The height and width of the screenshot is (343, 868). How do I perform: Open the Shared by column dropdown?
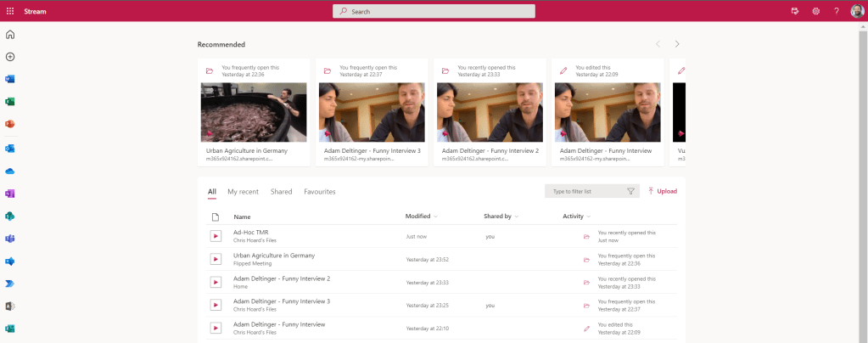[x=515, y=216]
